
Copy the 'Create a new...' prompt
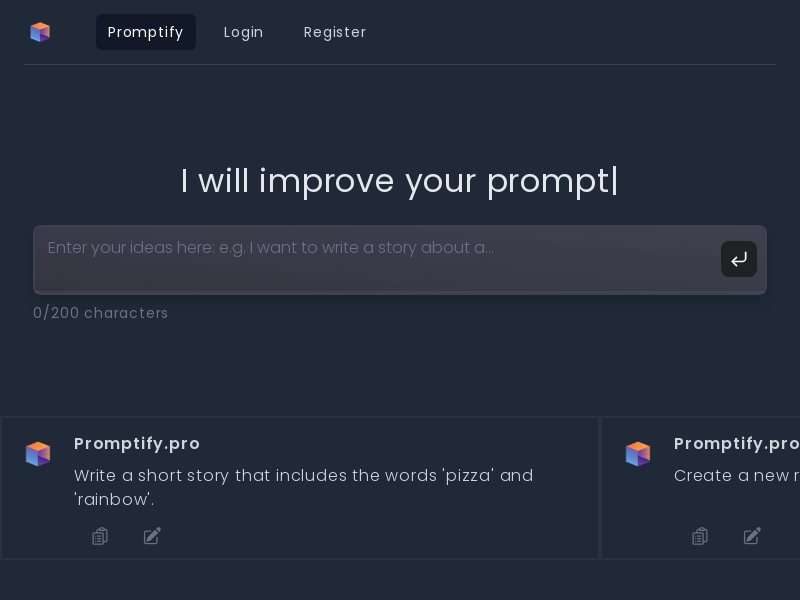[700, 536]
